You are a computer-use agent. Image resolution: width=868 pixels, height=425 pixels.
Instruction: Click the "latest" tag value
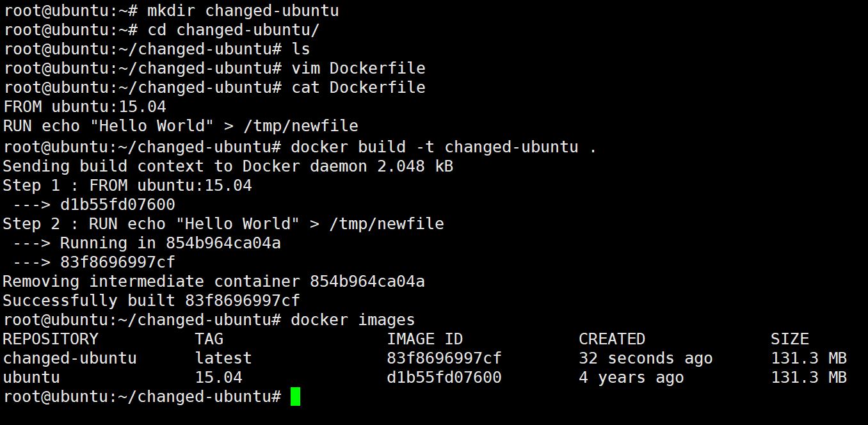pyautogui.click(x=223, y=358)
